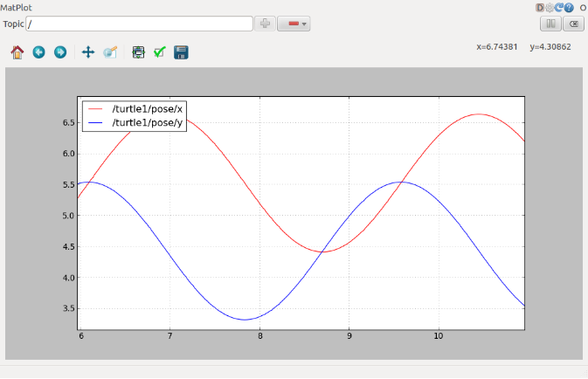Click the 5.0 y-axis tick label
Viewport: 588px width, 379px height.
[69, 216]
